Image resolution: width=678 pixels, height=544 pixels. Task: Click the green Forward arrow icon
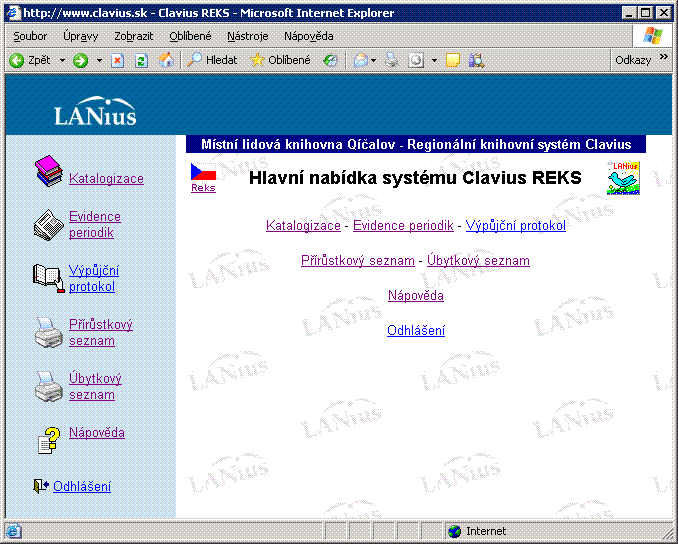point(80,61)
